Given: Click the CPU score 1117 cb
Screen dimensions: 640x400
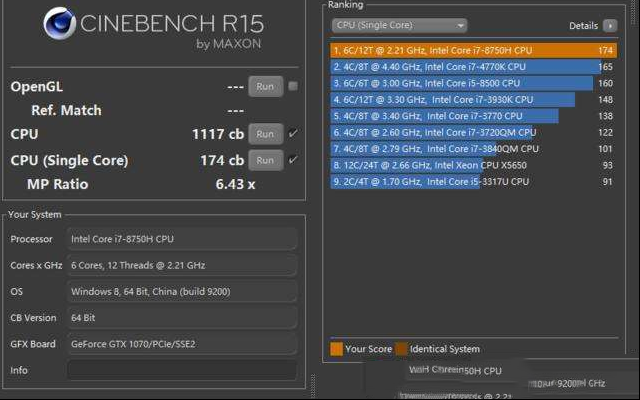Looking at the screenshot, I should click(x=218, y=134).
